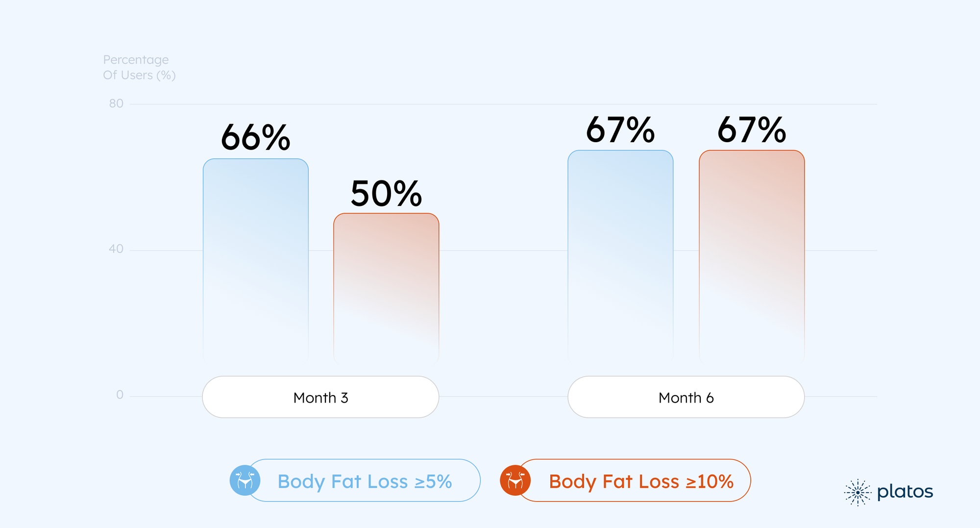Click the "40" y-axis tick label
980x528 pixels.
click(116, 249)
